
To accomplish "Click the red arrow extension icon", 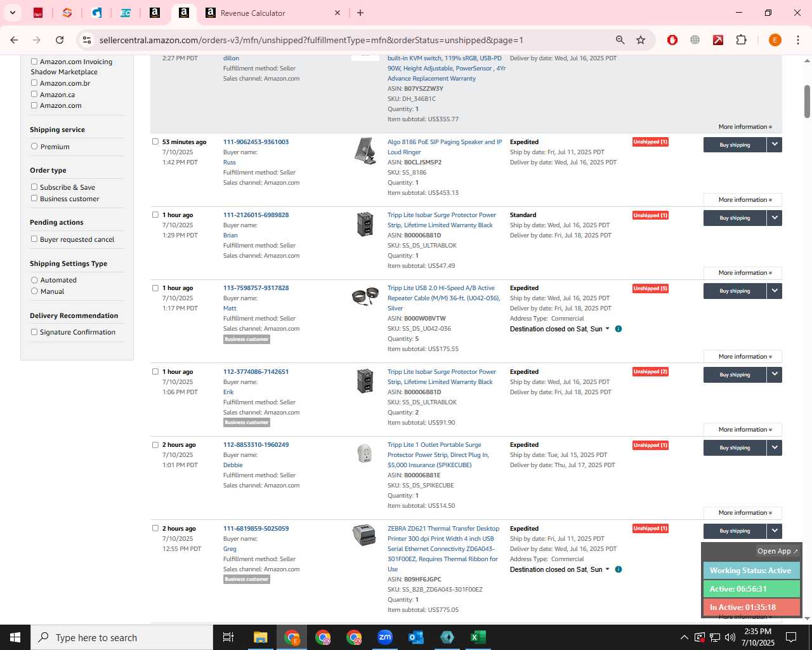I will coord(718,40).
